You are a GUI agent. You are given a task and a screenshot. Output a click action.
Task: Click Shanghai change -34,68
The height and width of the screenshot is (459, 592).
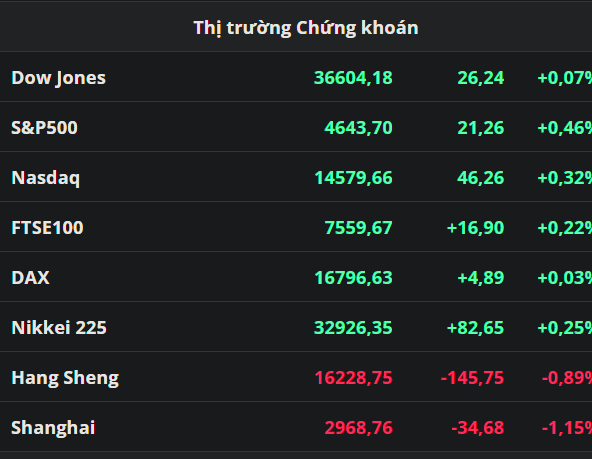(x=478, y=428)
